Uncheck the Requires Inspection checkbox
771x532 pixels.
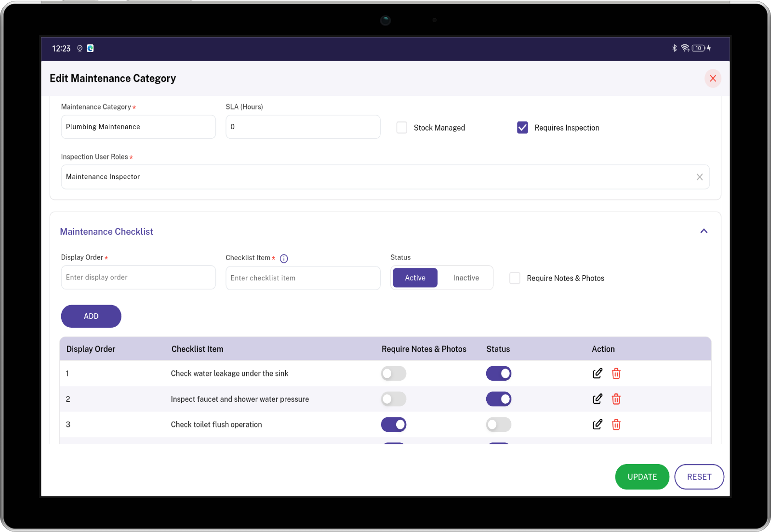pyautogui.click(x=522, y=128)
